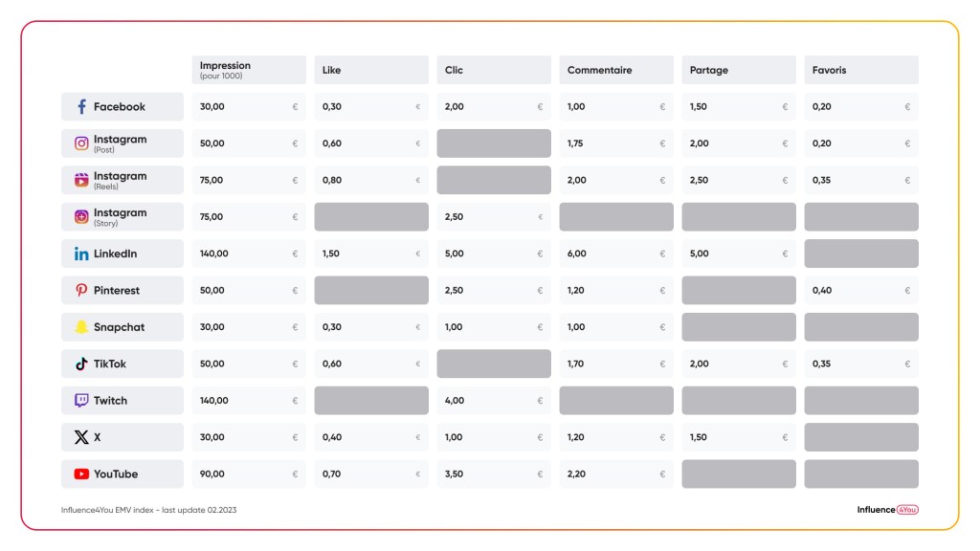The image size is (980, 551).
Task: Click the YouTube Clic value 3,50
Action: (454, 474)
